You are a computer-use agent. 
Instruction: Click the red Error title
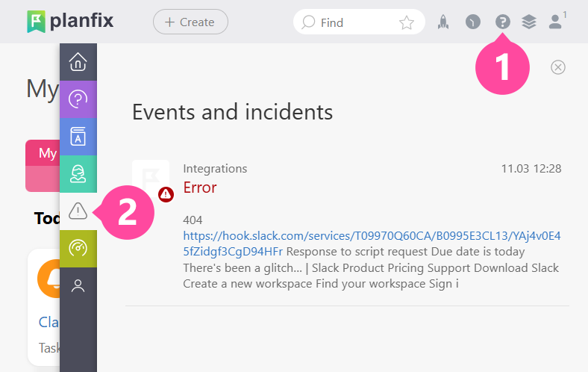point(200,187)
